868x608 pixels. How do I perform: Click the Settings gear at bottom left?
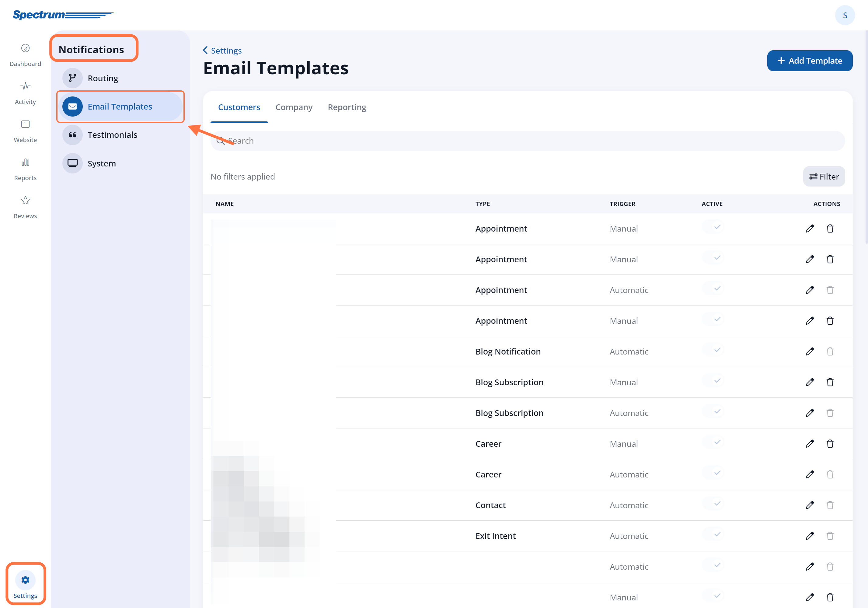(25, 580)
